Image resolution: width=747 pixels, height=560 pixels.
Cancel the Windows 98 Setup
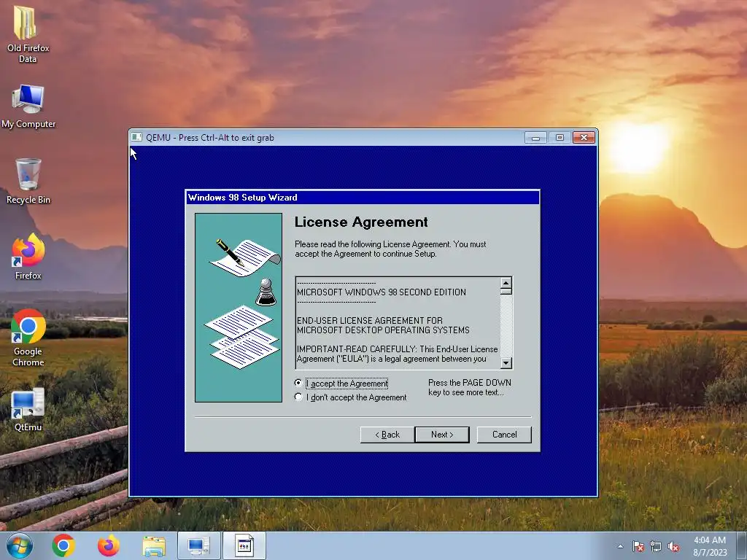(504, 435)
